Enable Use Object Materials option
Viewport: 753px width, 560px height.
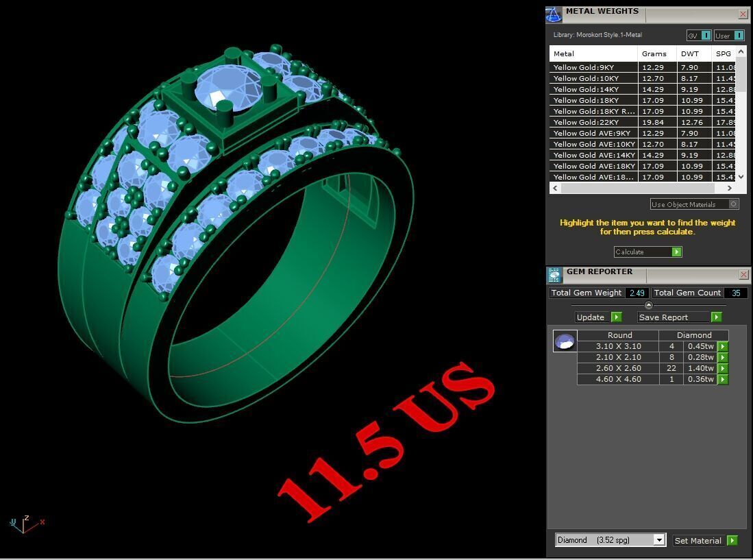[694, 204]
